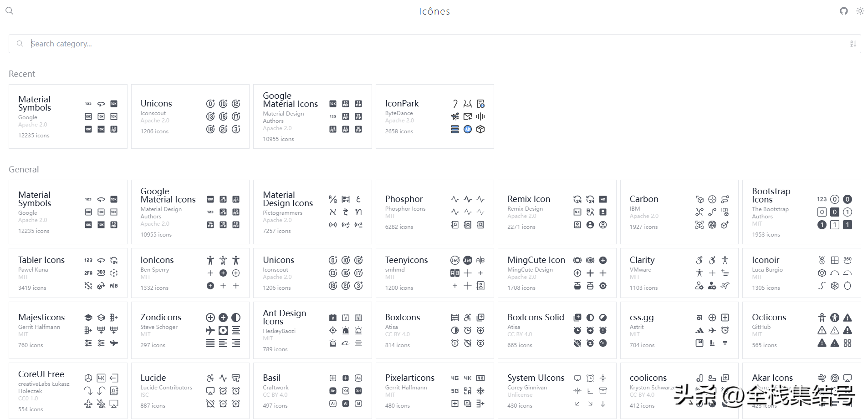Image resolution: width=868 pixels, height=419 pixels.
Task: Toggle dark mode with sun icon
Action: coord(860,11)
